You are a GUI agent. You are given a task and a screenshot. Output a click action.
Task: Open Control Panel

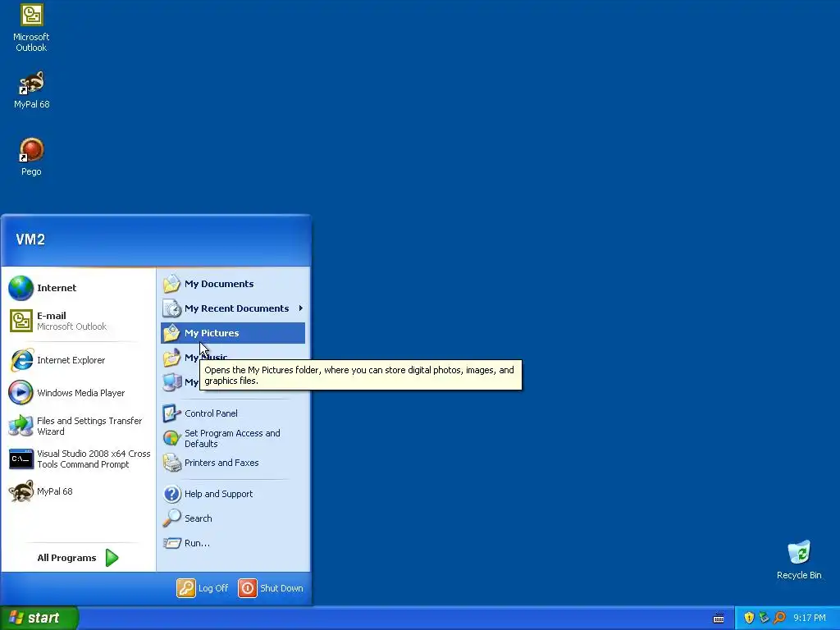click(233, 413)
